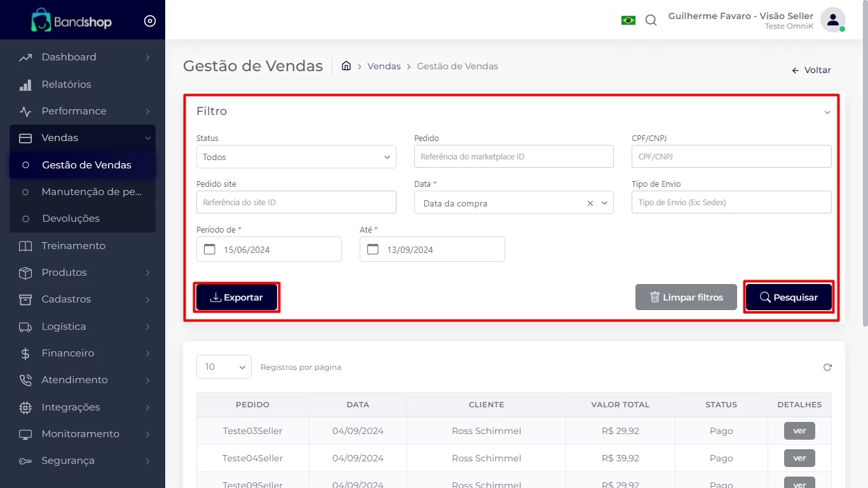Click the Brazil flag language icon
This screenshot has height=488, width=868.
click(628, 20)
